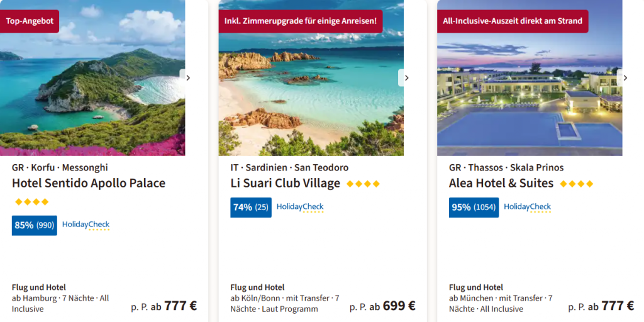Open Li Suari Club Village offer title
This screenshot has height=322, width=644.
pos(286,183)
